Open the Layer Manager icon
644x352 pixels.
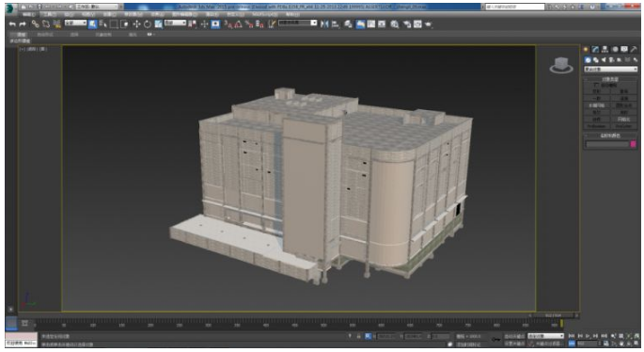[348, 24]
